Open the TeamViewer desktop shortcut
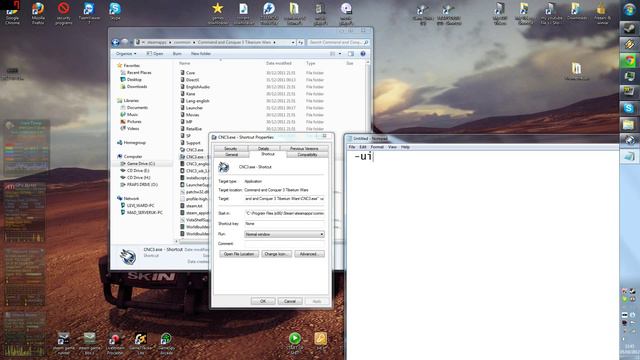The image size is (640, 360). (x=89, y=13)
